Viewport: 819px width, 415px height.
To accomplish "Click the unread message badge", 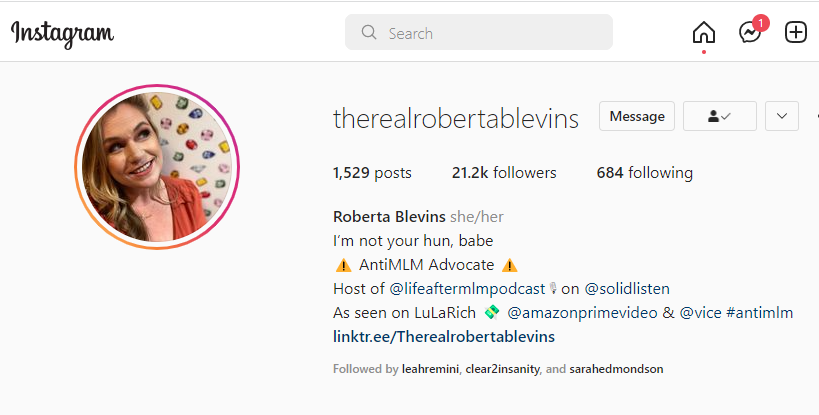I will pos(760,23).
